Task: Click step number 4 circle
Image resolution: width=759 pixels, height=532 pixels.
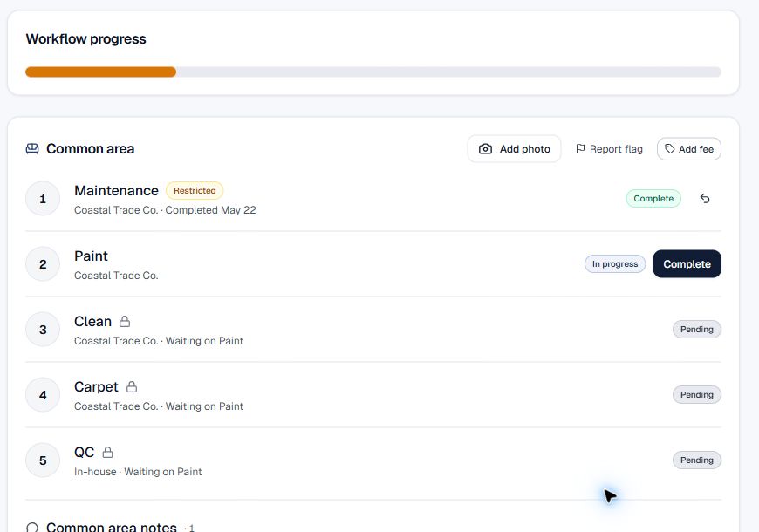Action: click(x=43, y=394)
